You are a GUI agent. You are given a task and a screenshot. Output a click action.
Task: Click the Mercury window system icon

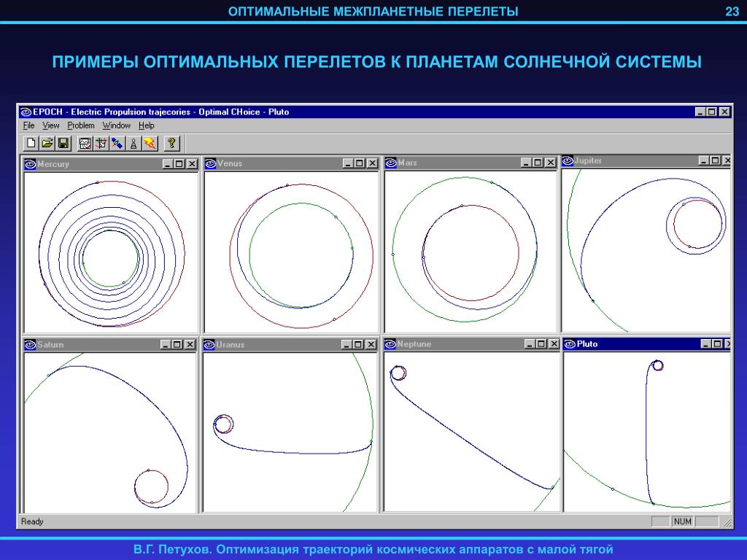coord(30,164)
